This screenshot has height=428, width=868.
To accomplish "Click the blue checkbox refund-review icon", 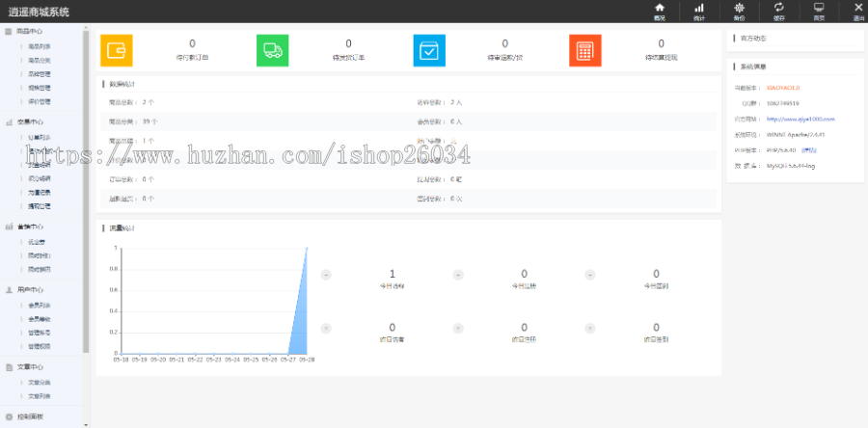I will [429, 50].
